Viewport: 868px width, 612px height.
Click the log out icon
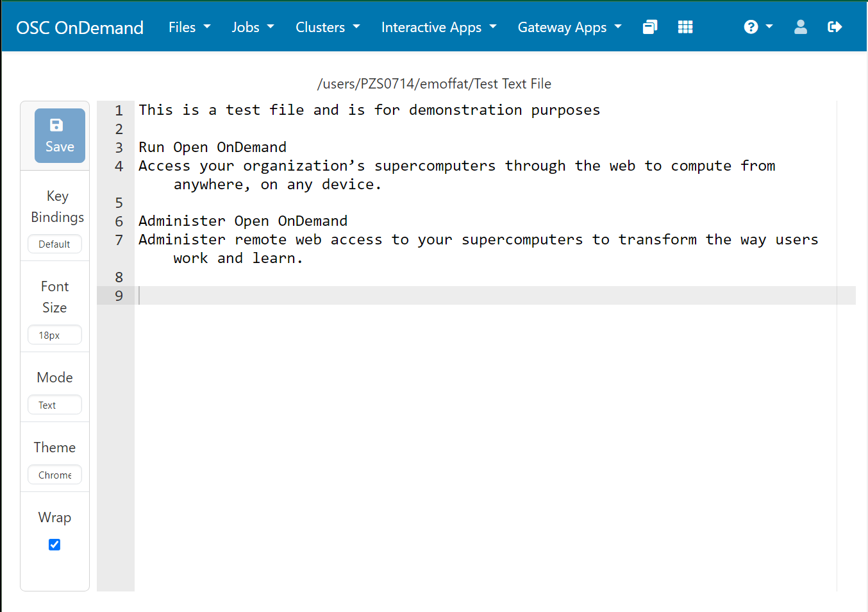[x=835, y=26]
